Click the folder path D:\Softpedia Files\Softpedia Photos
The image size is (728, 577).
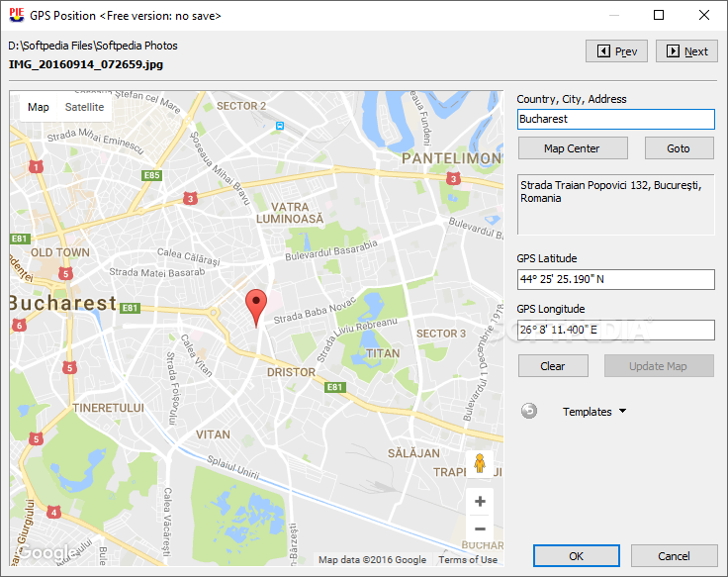(x=93, y=46)
